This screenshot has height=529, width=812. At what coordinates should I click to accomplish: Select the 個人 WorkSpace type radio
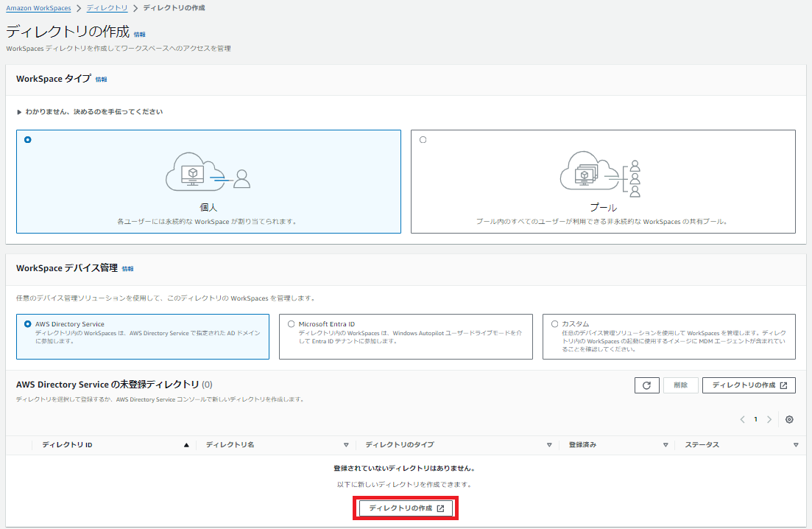coord(28,140)
